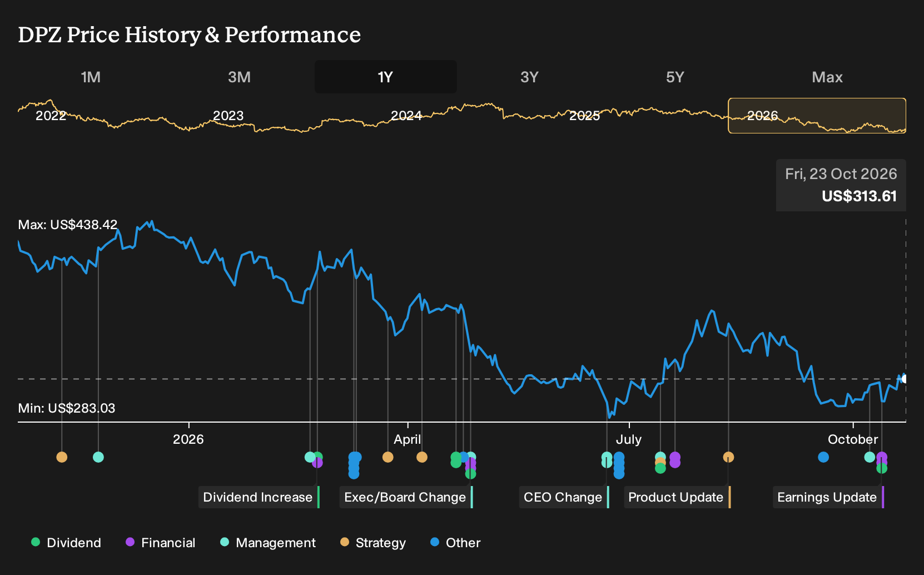
Task: Open the Product Update event label
Action: pos(677,497)
